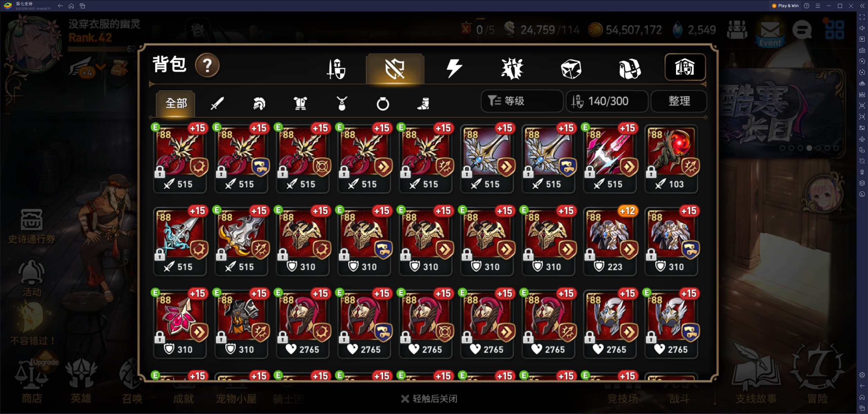The image size is (868, 414).
Task: Select the helmet filter icon
Action: point(259,103)
